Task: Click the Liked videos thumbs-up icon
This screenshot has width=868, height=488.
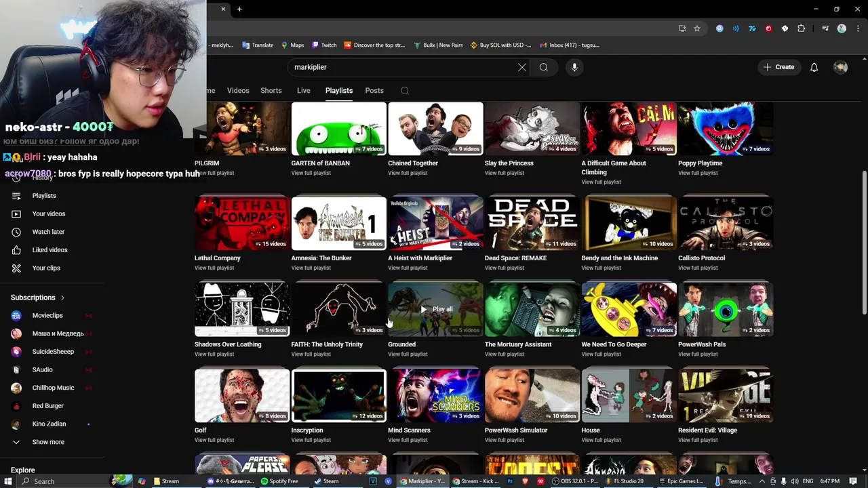Action: tap(16, 250)
